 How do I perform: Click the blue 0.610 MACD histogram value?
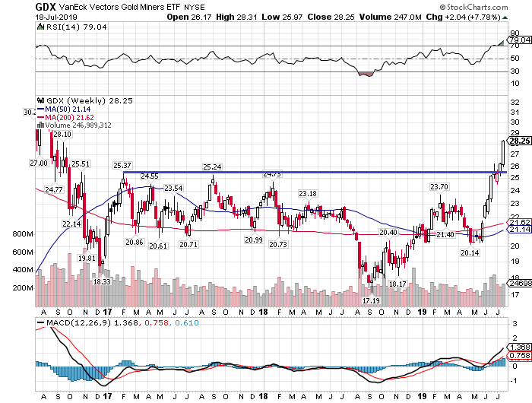[x=187, y=322]
